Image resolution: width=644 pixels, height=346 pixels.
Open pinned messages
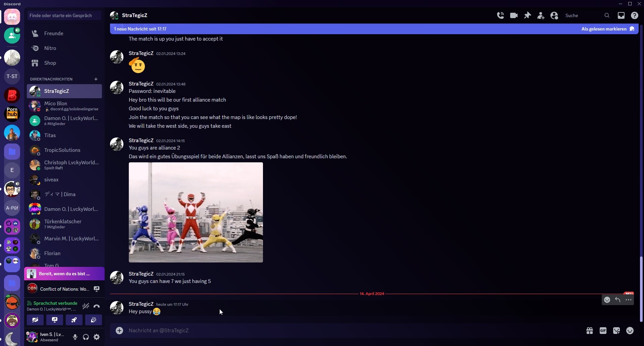(527, 15)
